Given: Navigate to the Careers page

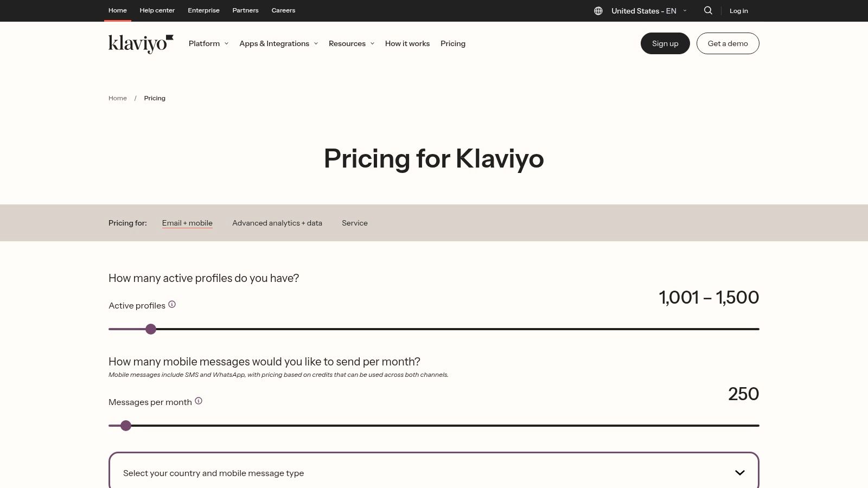Looking at the screenshot, I should pyautogui.click(x=283, y=10).
